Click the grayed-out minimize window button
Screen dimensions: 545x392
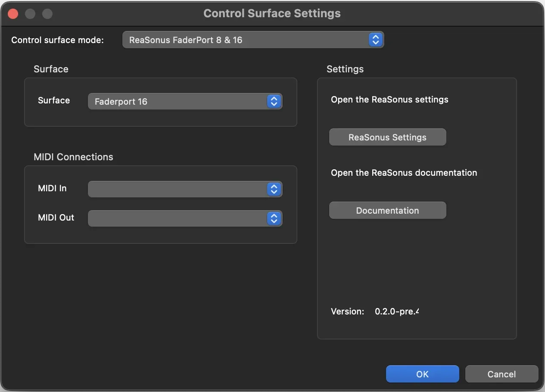pyautogui.click(x=30, y=14)
